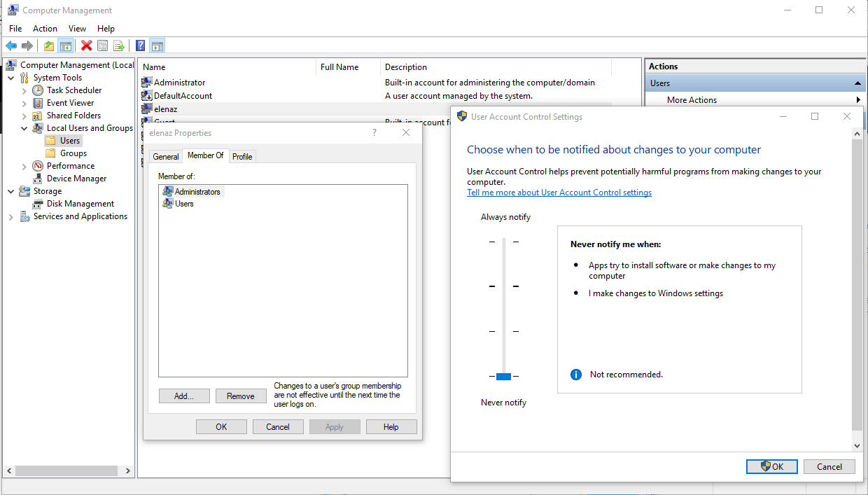Image resolution: width=868 pixels, height=495 pixels.
Task: Click the red X Delete toolbar icon
Action: [87, 46]
